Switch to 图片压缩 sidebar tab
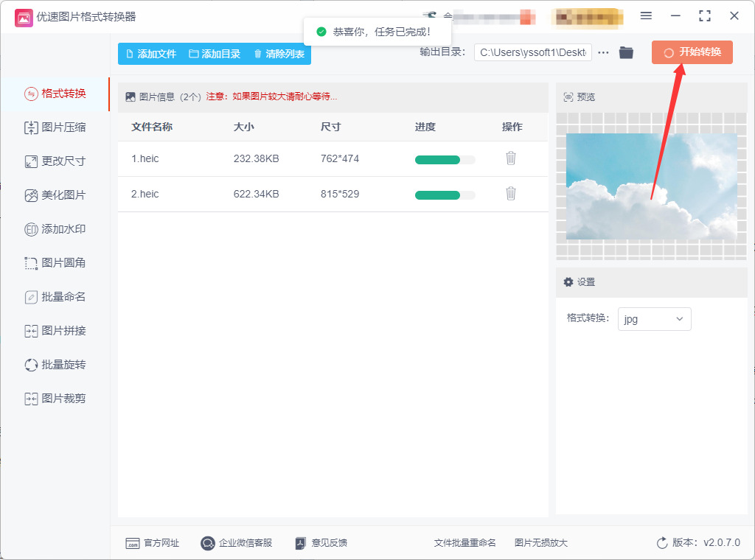 (x=55, y=127)
